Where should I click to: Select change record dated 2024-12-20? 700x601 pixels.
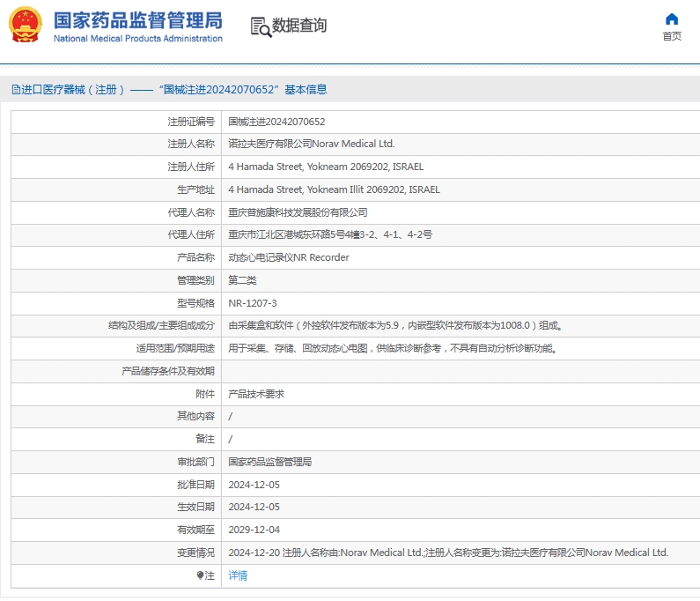pyautogui.click(x=448, y=553)
